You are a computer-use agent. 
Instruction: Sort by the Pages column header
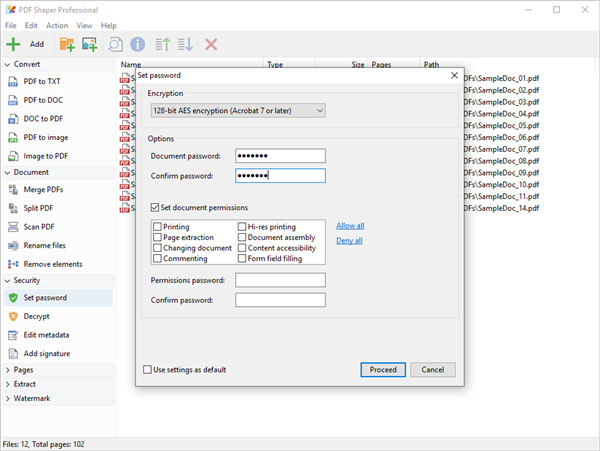(x=381, y=64)
